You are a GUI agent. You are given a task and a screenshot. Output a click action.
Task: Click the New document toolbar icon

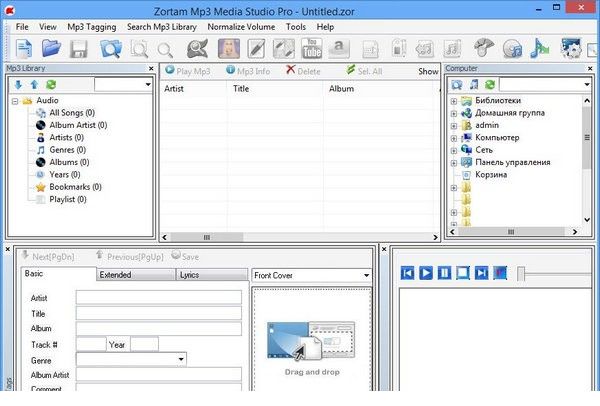click(24, 49)
